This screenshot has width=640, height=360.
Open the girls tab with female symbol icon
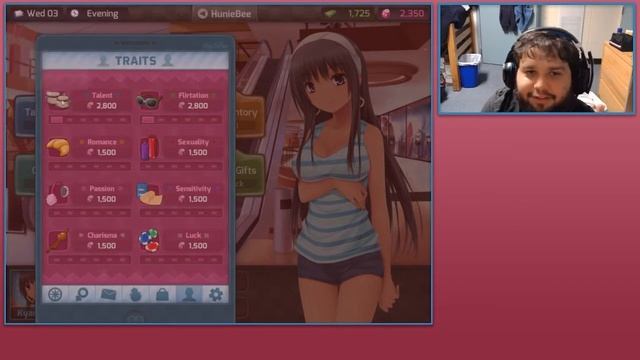pos(82,294)
